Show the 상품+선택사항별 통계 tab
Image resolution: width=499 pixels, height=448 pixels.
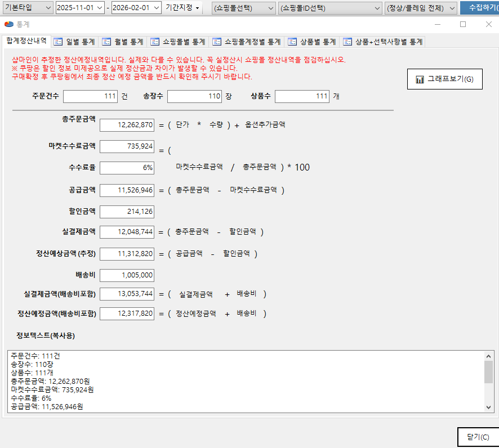pos(383,42)
